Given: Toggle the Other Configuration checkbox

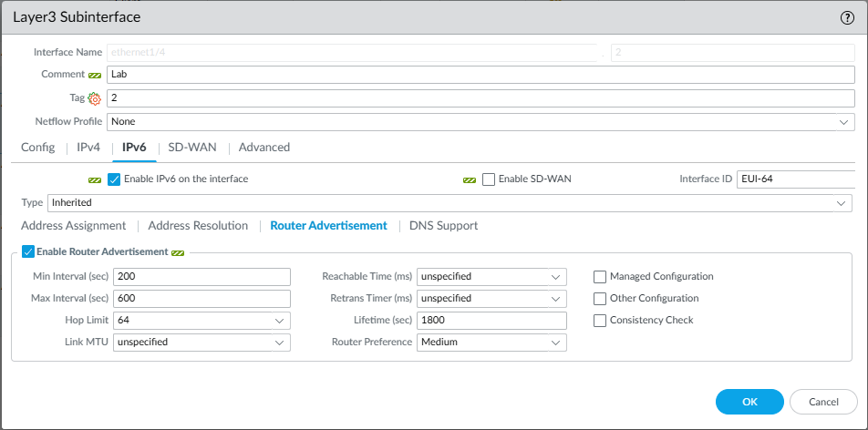Looking at the screenshot, I should click(600, 299).
